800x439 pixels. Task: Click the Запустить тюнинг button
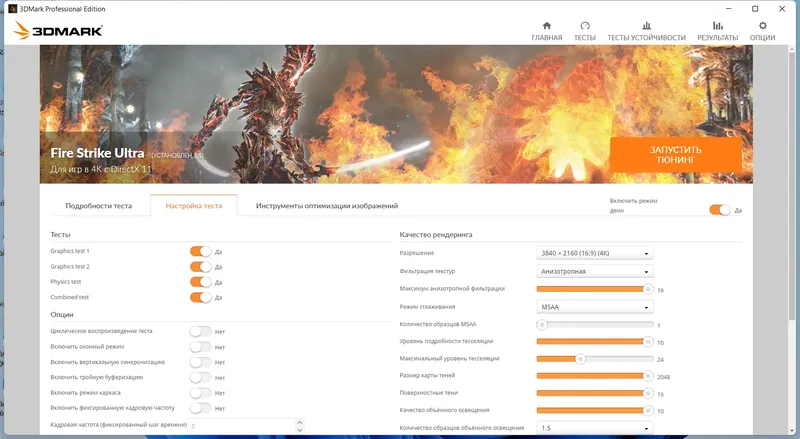[x=676, y=155]
